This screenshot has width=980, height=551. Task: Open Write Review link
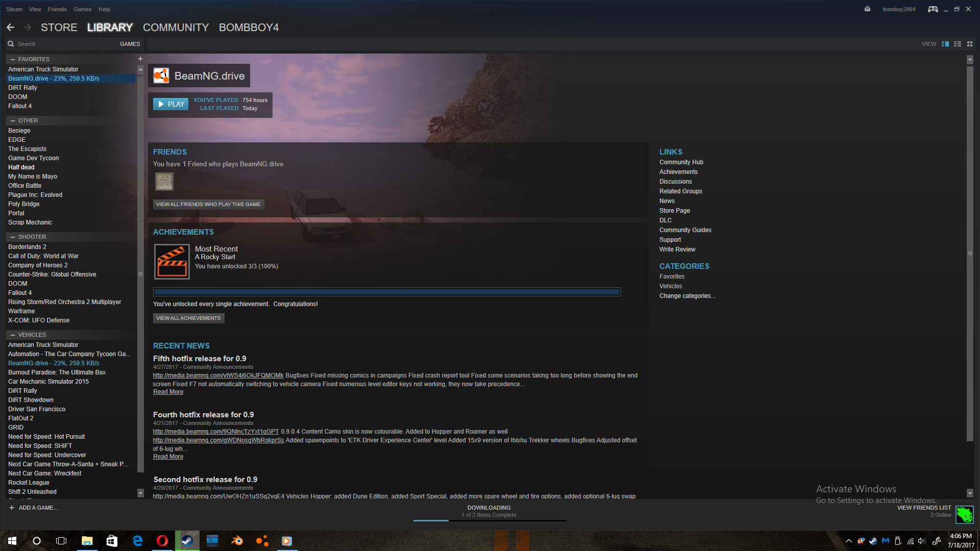pyautogui.click(x=677, y=249)
